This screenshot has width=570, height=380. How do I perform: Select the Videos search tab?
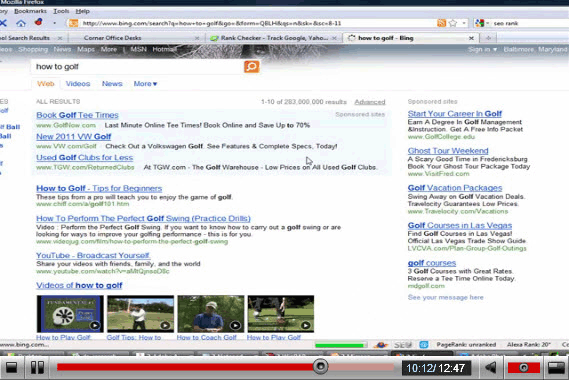(78, 84)
